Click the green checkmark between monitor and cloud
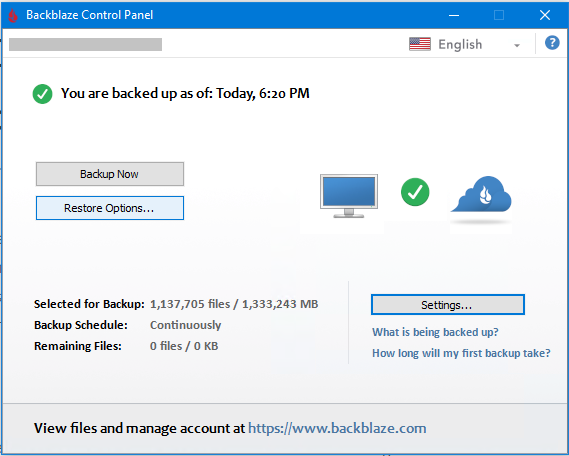The height and width of the screenshot is (456, 569). tap(415, 192)
